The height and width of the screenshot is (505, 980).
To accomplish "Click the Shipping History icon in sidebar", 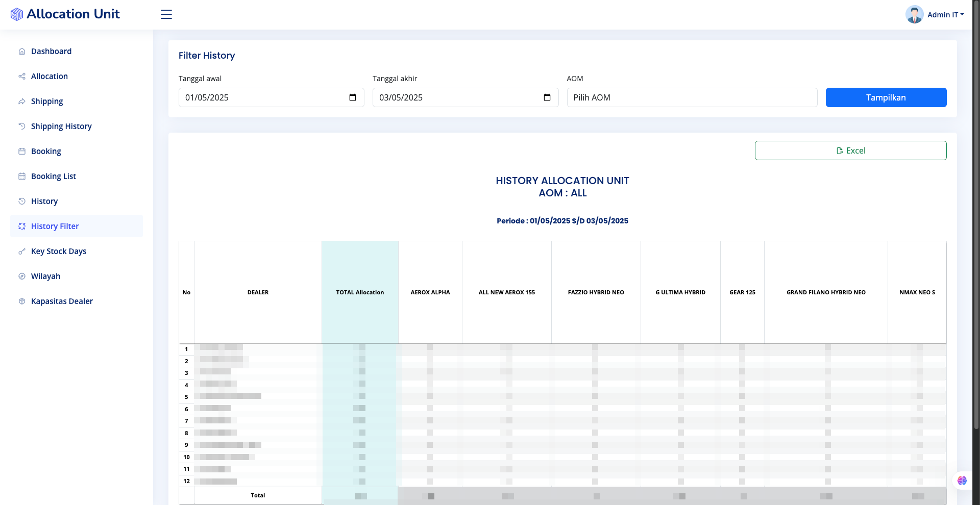I will coord(22,126).
